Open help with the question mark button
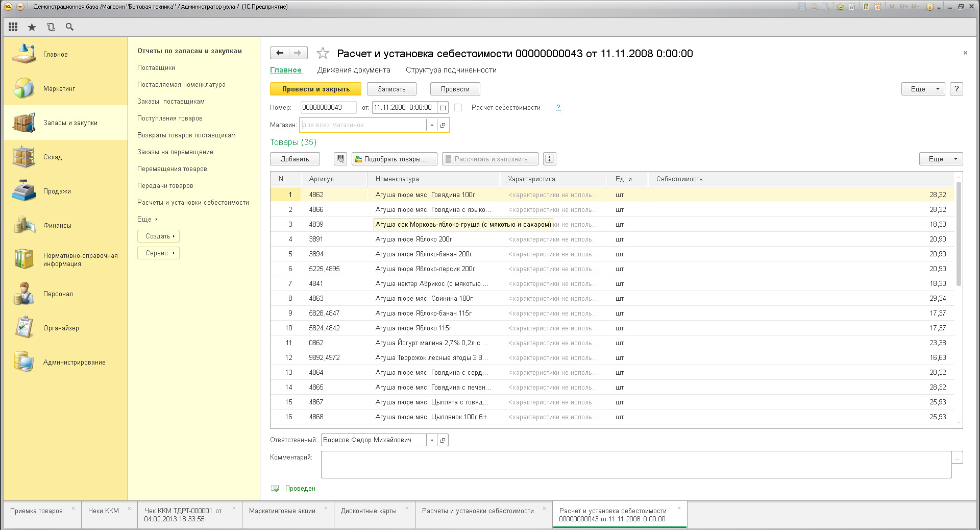Screen dimensions: 980x530 pos(957,89)
